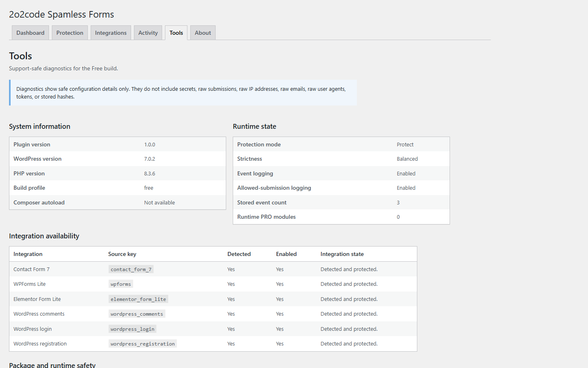The width and height of the screenshot is (588, 368).
Task: Select the wordpress_login source key
Action: tap(132, 329)
